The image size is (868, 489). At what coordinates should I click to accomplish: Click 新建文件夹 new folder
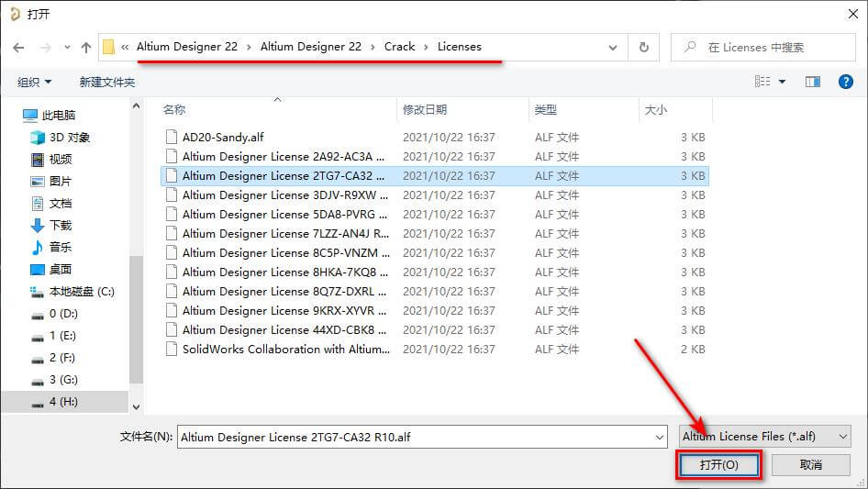point(106,82)
